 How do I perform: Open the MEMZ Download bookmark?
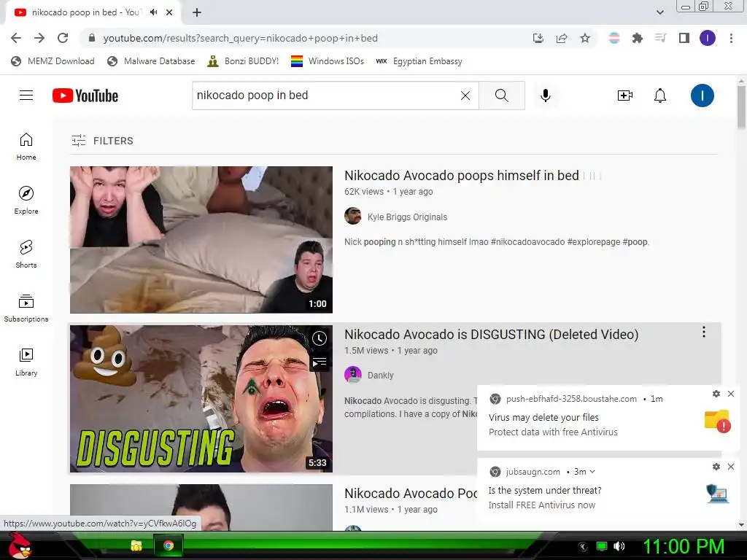(x=53, y=61)
